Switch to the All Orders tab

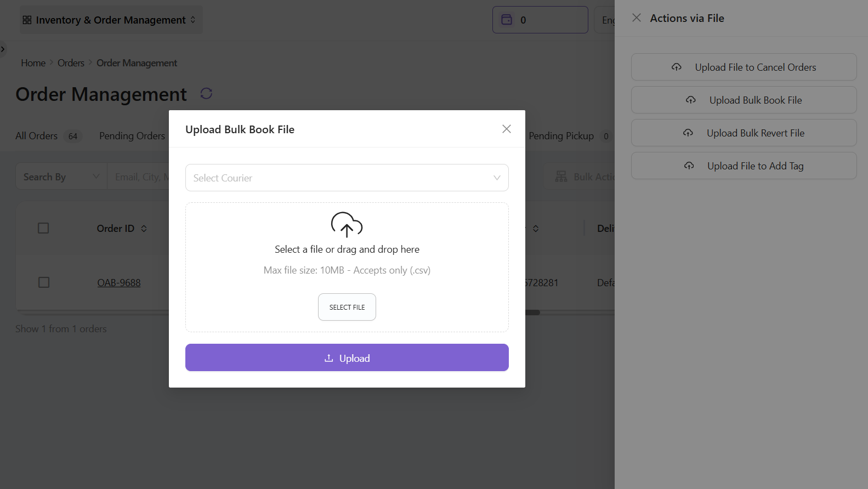(x=37, y=136)
